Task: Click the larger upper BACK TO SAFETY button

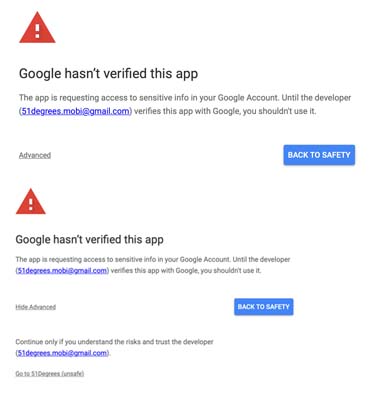Action: [x=319, y=155]
